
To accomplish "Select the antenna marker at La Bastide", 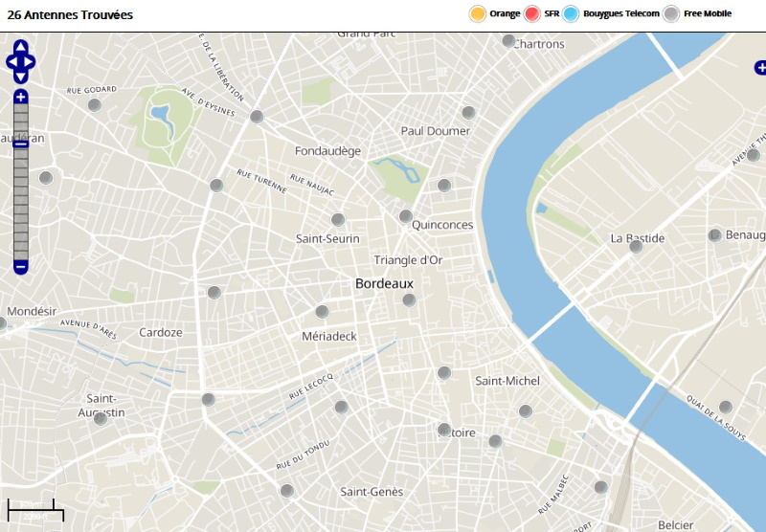I will coord(636,247).
